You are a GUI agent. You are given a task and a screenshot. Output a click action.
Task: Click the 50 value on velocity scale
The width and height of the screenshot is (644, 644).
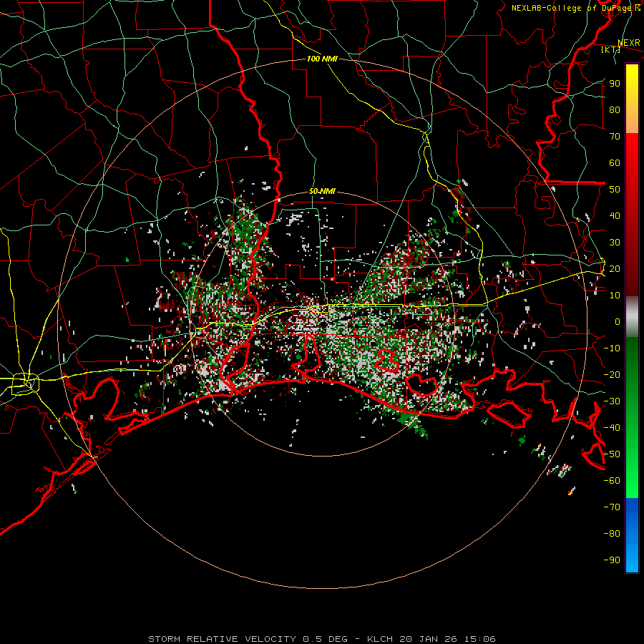coord(615,190)
